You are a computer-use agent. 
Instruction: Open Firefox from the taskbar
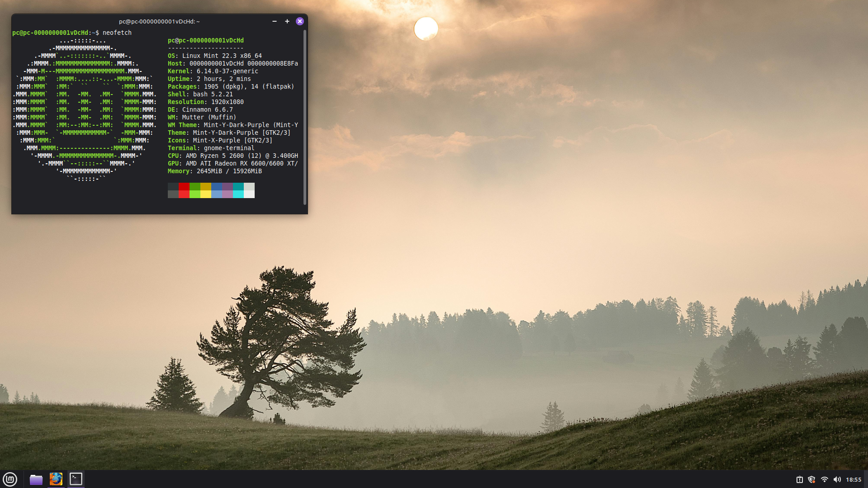pos(56,479)
